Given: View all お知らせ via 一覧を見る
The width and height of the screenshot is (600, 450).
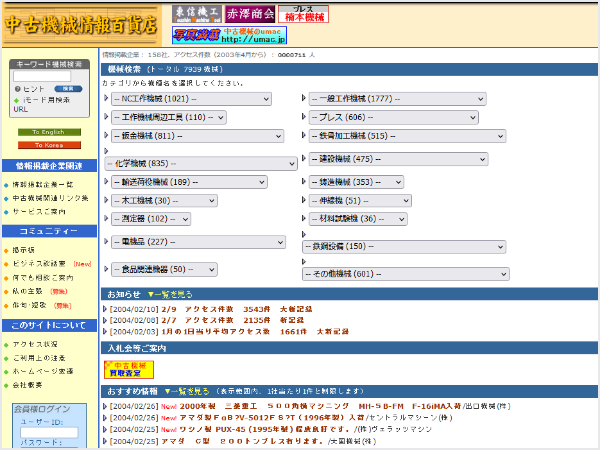Looking at the screenshot, I should tap(170, 294).
